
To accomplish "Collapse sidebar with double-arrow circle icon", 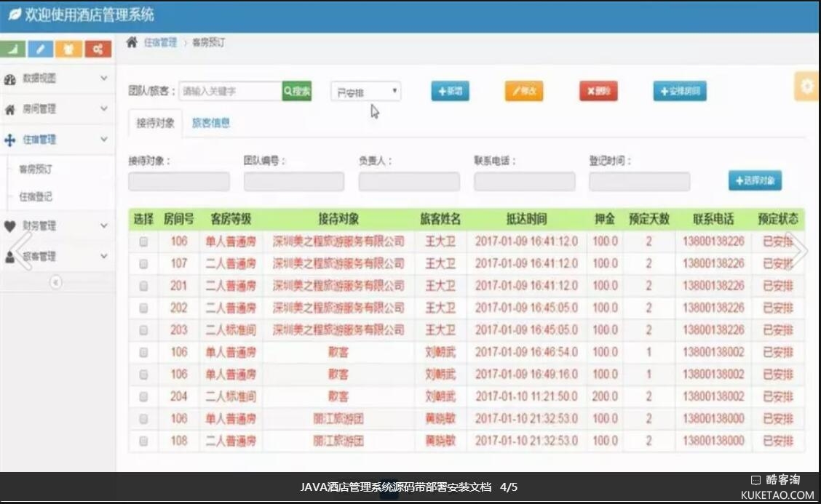I will click(56, 282).
